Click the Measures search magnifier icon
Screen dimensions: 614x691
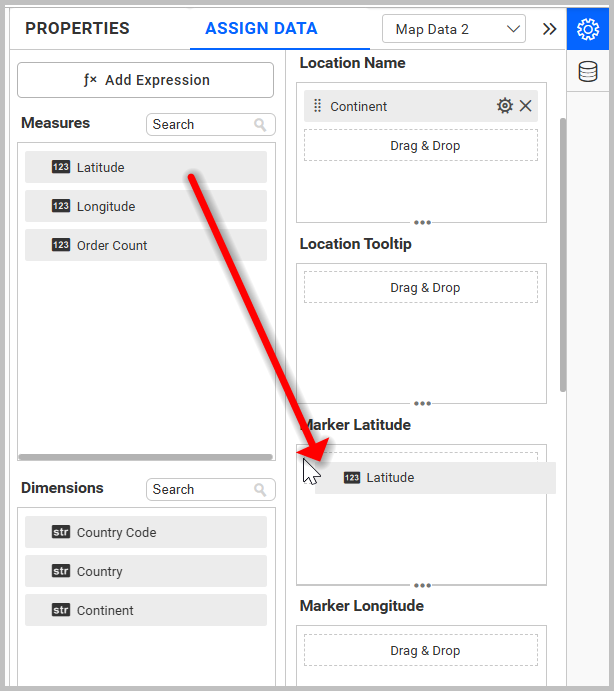[261, 125]
